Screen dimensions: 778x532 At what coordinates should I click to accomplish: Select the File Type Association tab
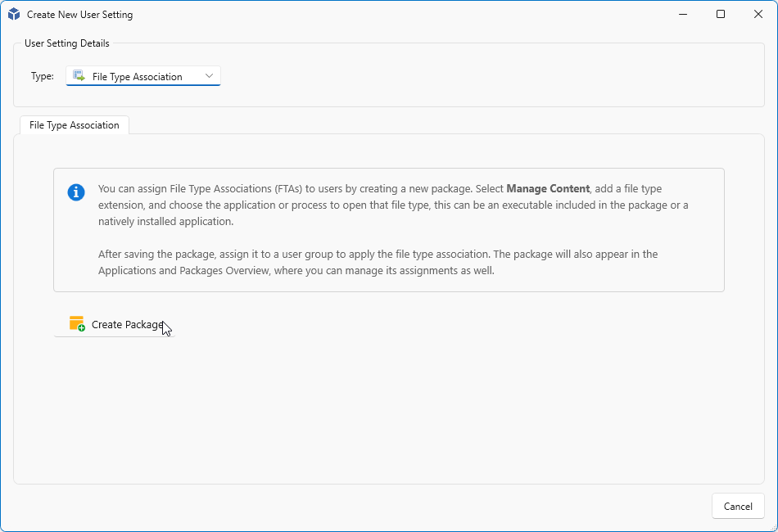pos(75,125)
